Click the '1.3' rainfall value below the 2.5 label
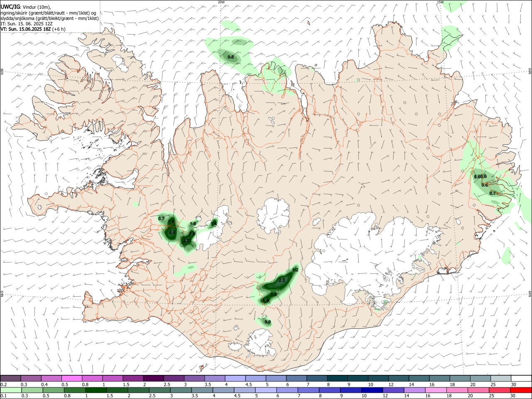 [x=273, y=295]
